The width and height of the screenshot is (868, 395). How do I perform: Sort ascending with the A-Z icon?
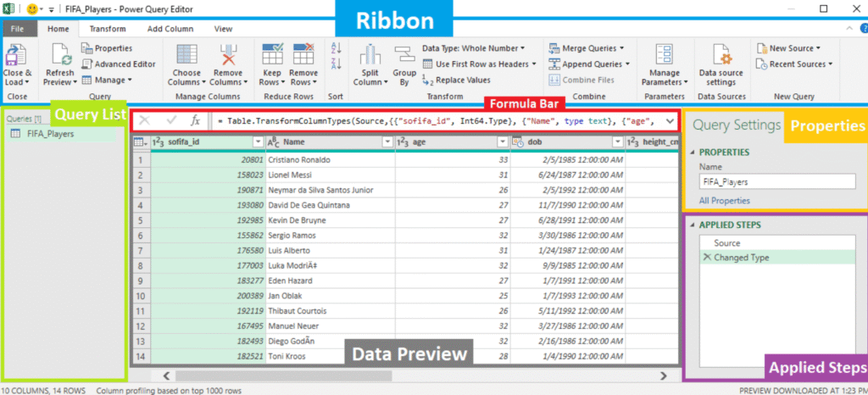(336, 48)
